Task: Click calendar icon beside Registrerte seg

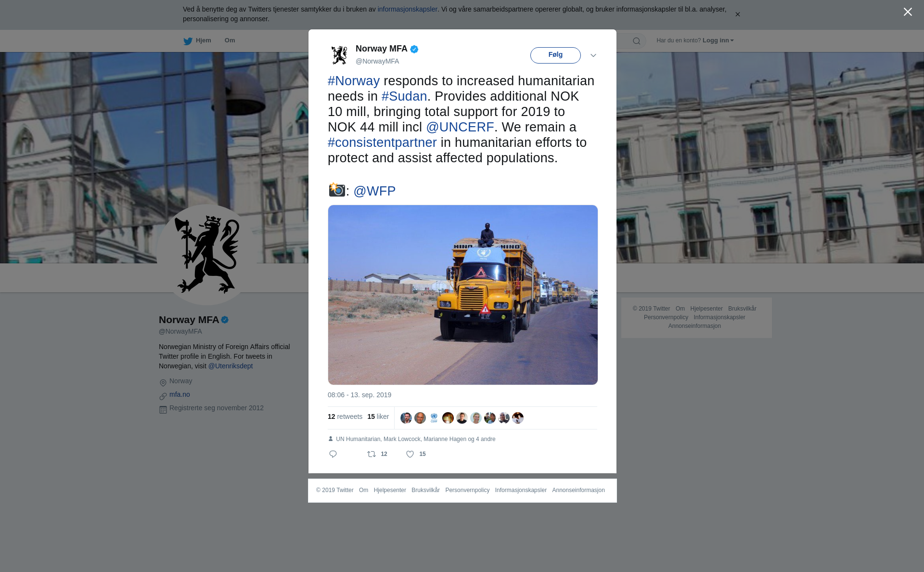Action: pos(163,410)
